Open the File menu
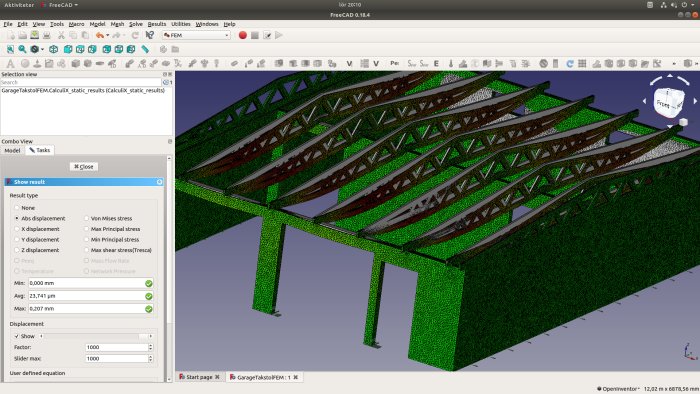The image size is (700, 394). (8, 24)
